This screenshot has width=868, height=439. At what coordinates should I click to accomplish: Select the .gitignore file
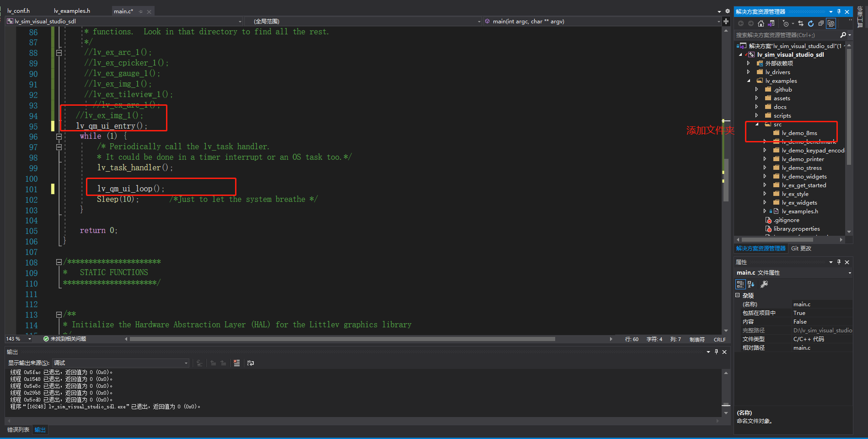pyautogui.click(x=787, y=220)
